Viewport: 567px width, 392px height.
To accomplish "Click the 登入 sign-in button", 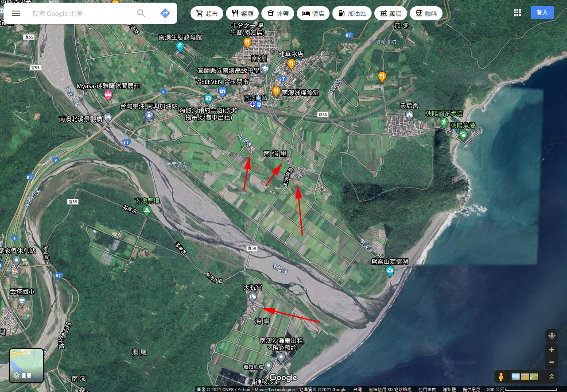I will [542, 12].
